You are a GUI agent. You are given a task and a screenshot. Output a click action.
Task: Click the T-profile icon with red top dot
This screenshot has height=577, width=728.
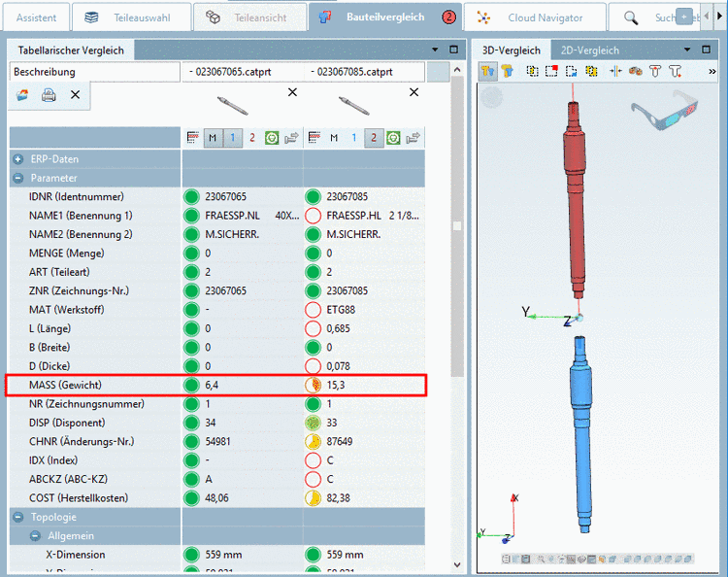pos(655,72)
